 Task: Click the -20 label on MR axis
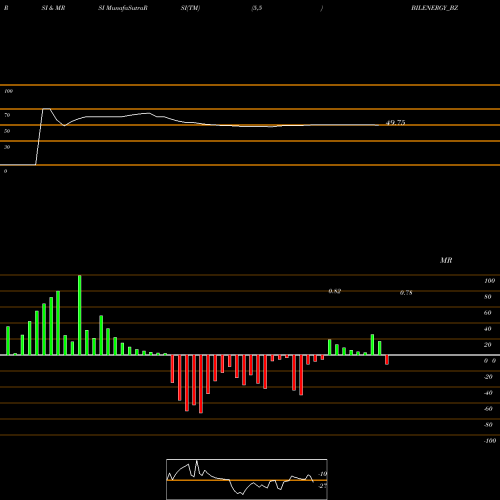pos(488,377)
